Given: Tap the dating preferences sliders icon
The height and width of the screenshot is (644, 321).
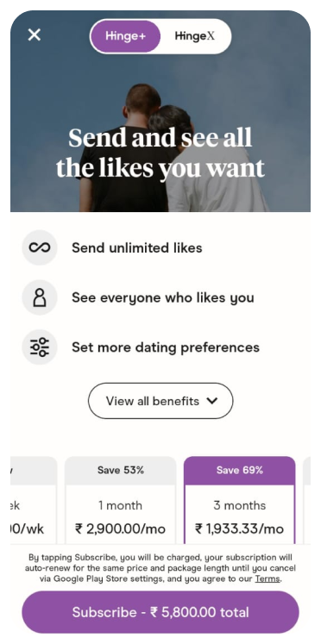Looking at the screenshot, I should [40, 347].
